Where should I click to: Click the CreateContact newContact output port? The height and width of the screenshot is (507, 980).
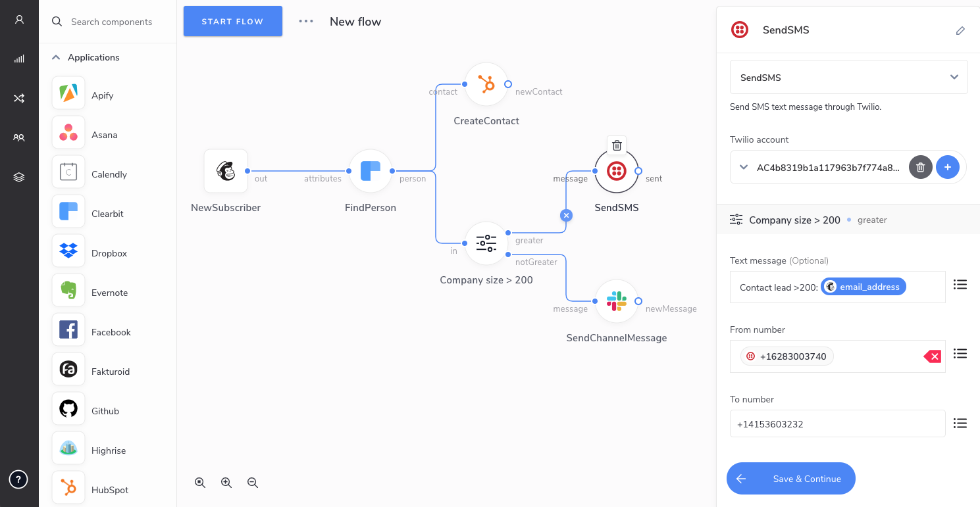pos(508,84)
